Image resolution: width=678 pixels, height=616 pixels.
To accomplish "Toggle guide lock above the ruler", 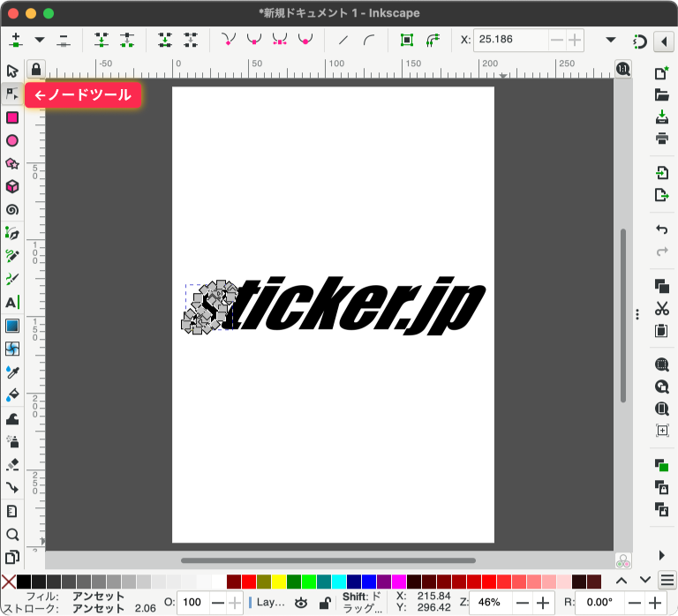I will [36, 69].
